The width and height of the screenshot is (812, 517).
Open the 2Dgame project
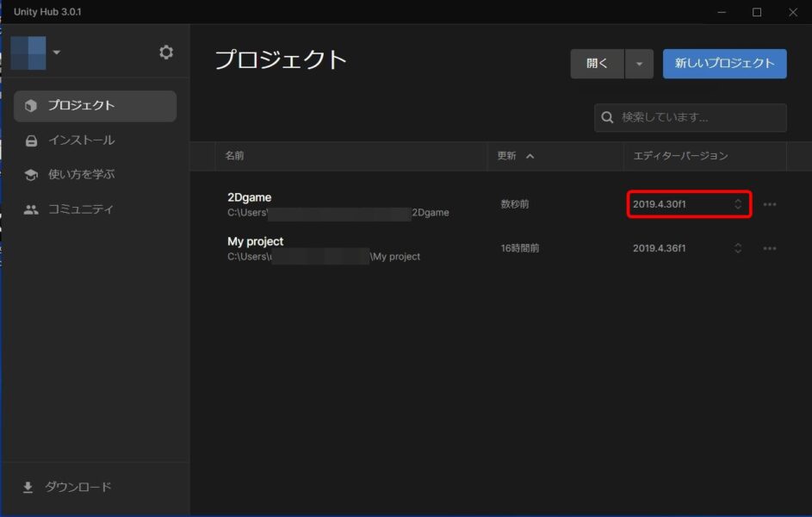click(x=249, y=197)
